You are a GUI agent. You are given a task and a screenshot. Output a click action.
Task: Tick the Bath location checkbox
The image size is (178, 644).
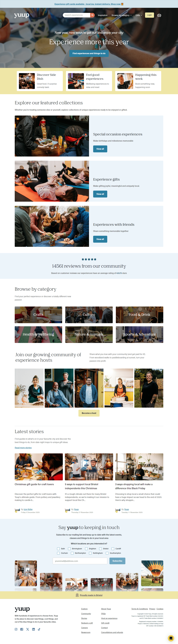pyautogui.click(x=58, y=549)
